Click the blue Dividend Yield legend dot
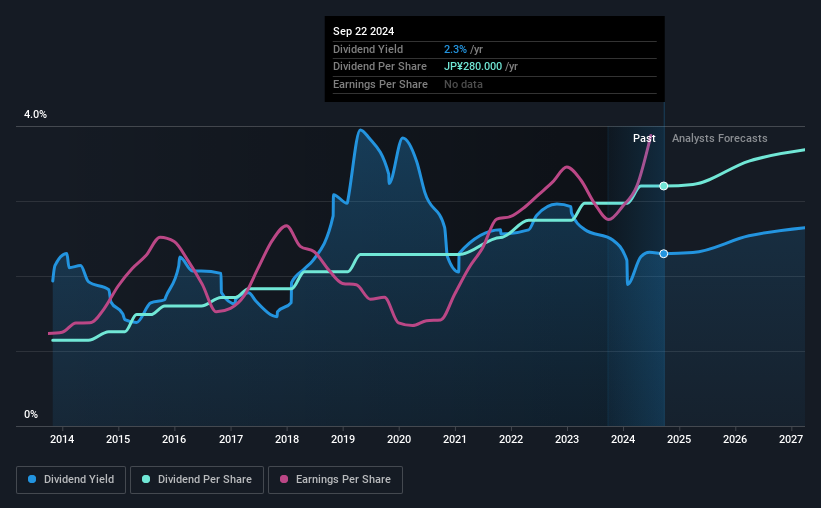 pyautogui.click(x=32, y=479)
